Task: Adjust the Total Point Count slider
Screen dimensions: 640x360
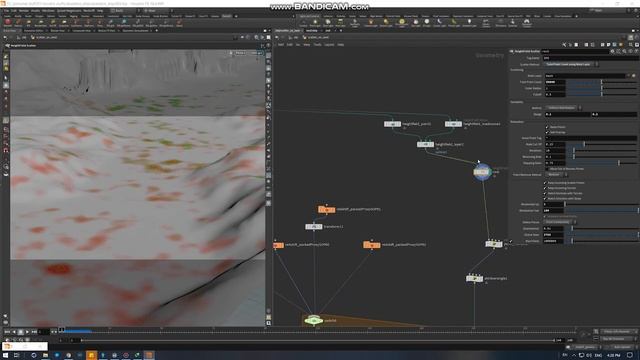Action: tap(602, 82)
